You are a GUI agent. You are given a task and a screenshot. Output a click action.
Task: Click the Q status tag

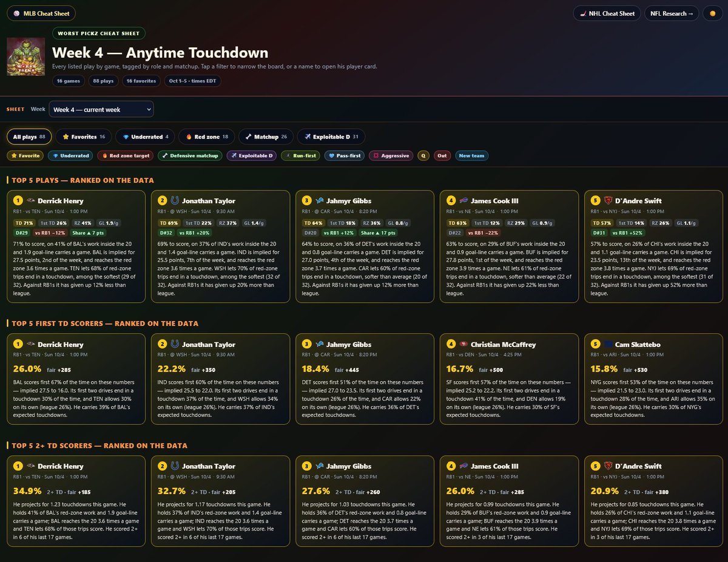point(423,155)
